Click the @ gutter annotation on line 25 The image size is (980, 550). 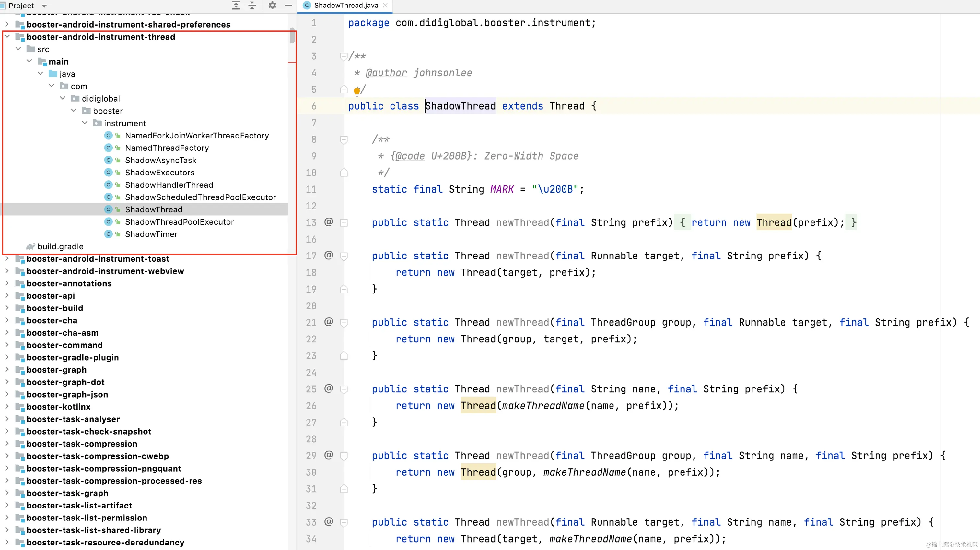tap(329, 388)
